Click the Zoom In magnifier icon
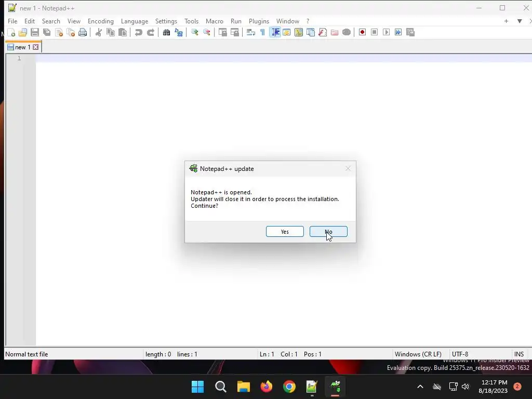 click(x=194, y=32)
